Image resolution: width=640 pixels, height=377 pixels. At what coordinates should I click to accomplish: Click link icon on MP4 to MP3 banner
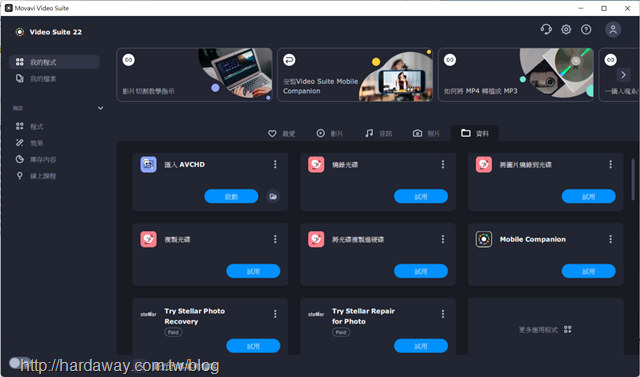[x=450, y=60]
